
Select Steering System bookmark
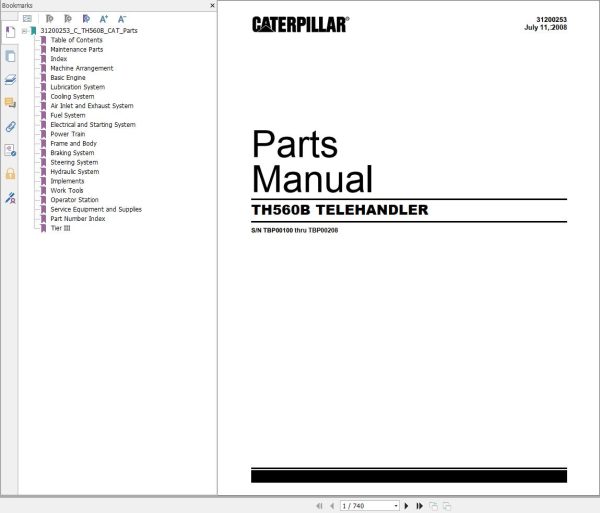click(74, 162)
